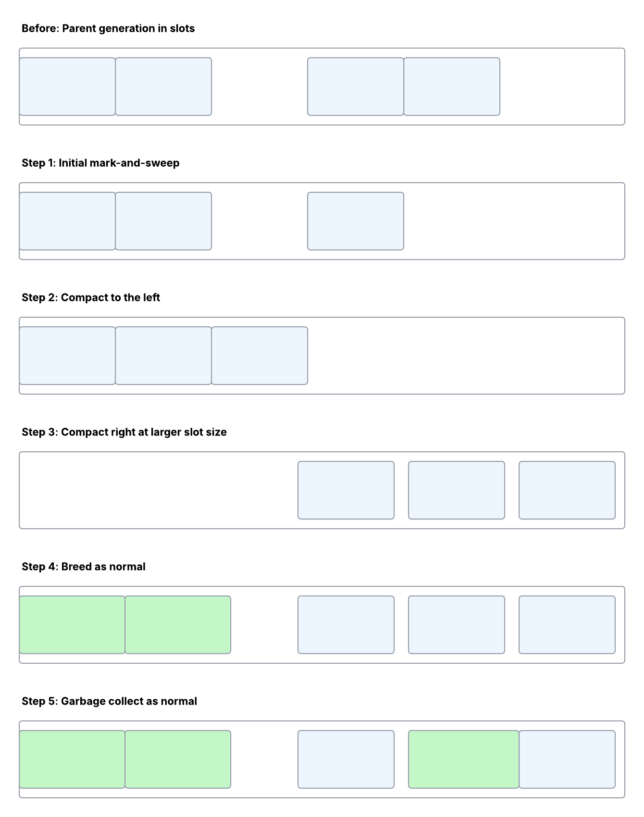
Task: Select the green slot between blue slots in Step 5
Action: click(463, 759)
